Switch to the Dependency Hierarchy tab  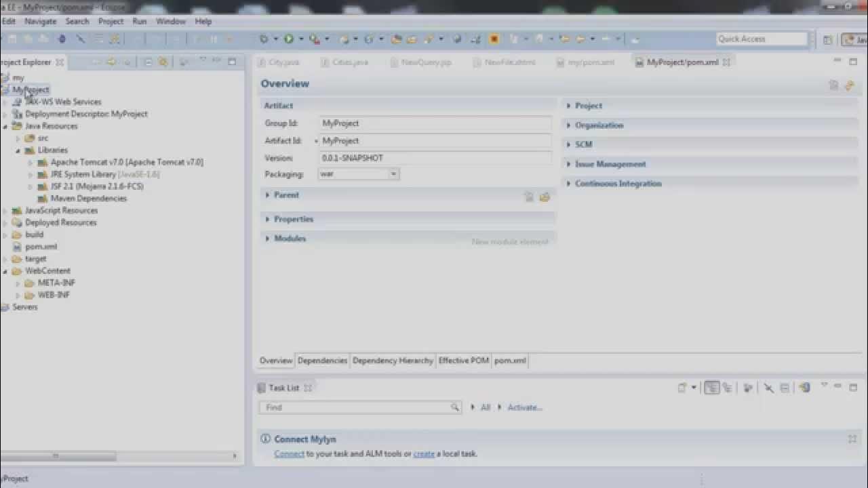click(x=393, y=361)
